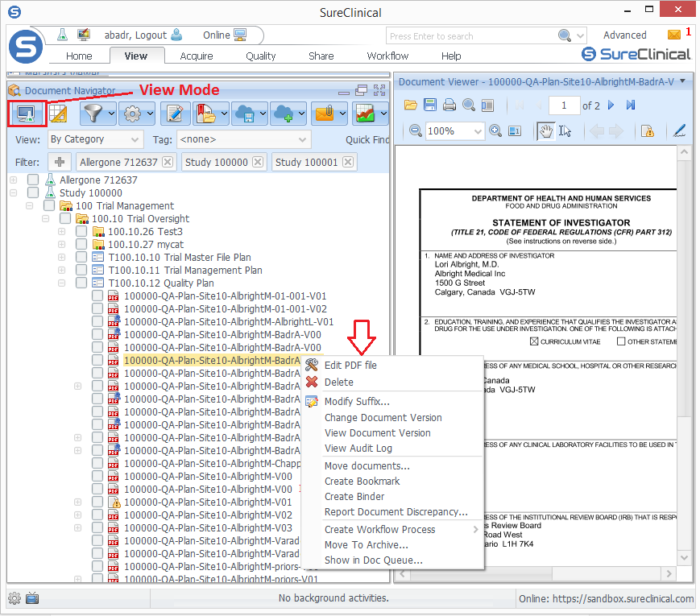Switch to View Mode monitor icon
Image resolution: width=700 pixels, height=616 pixels.
pos(27,114)
